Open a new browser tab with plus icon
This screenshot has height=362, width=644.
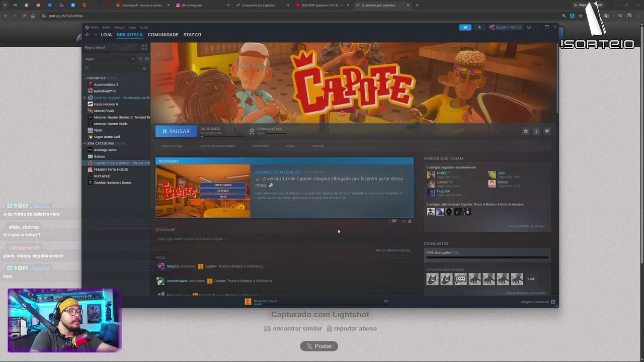tap(417, 5)
